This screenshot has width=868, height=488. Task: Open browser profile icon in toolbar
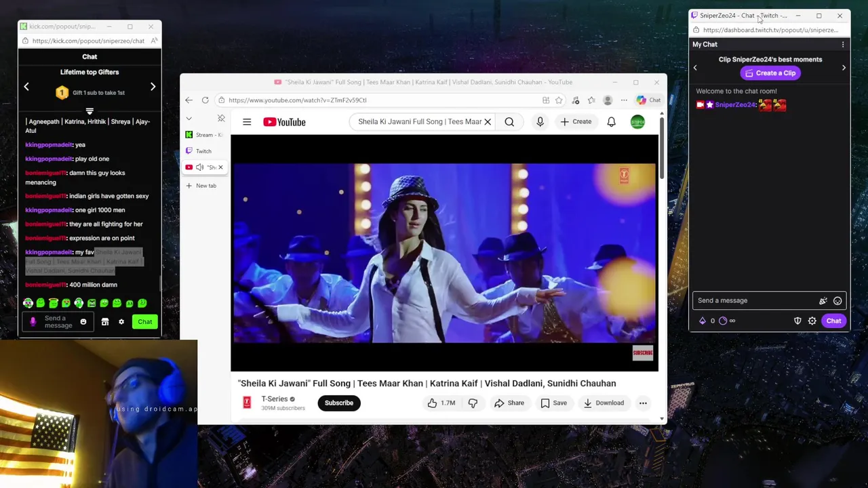point(608,100)
